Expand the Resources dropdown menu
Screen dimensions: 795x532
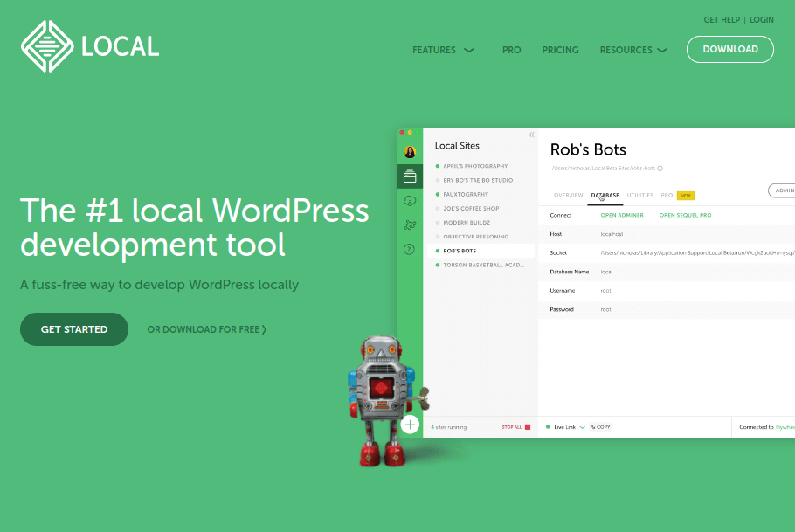coord(633,50)
